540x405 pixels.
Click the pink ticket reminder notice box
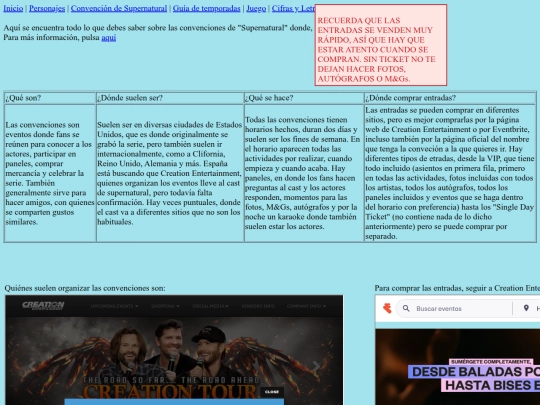pos(381,45)
